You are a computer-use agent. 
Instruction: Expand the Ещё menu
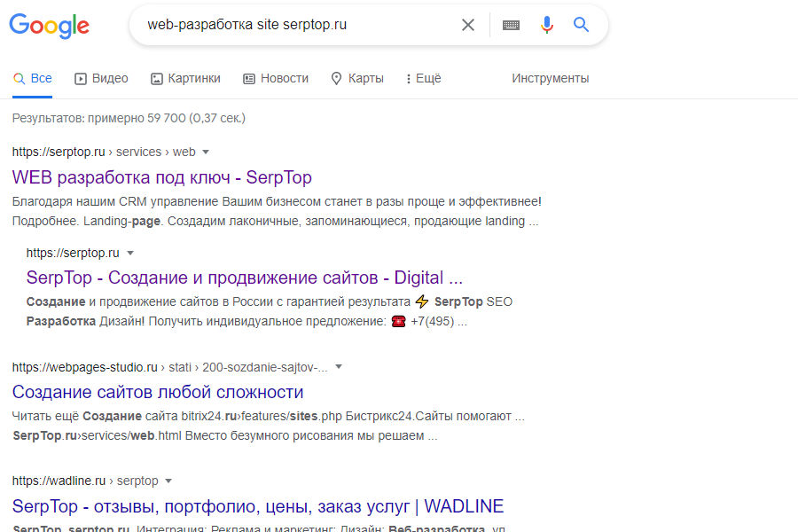click(x=423, y=78)
